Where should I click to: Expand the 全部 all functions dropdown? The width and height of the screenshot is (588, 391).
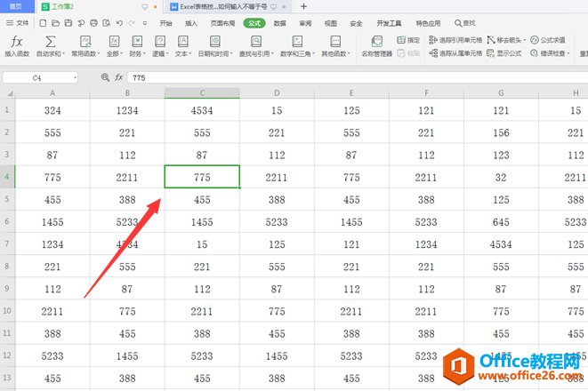(x=121, y=54)
